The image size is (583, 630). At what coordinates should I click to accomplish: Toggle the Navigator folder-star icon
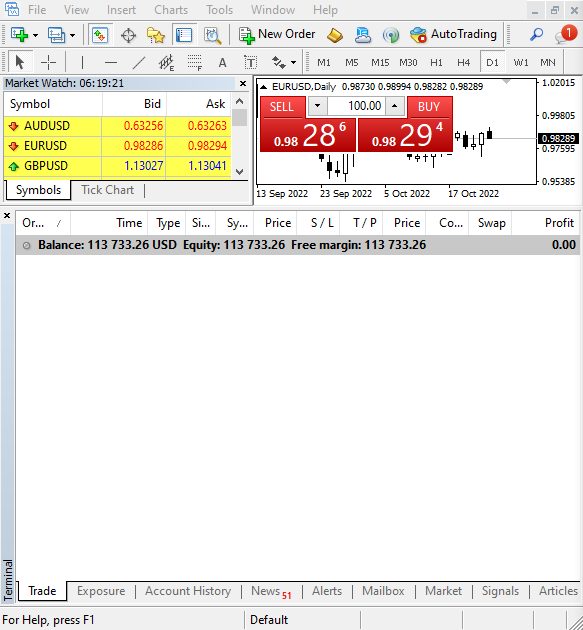[x=156, y=35]
